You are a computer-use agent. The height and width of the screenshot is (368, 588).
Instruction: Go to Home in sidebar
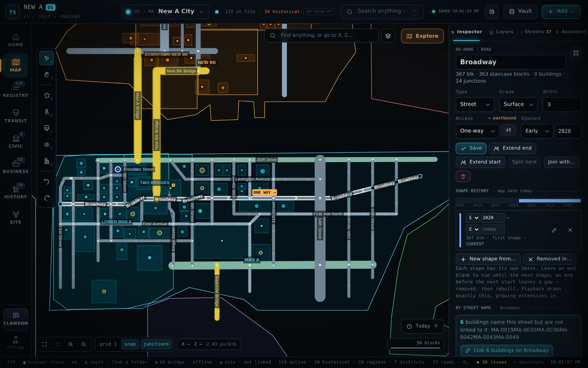point(16,40)
